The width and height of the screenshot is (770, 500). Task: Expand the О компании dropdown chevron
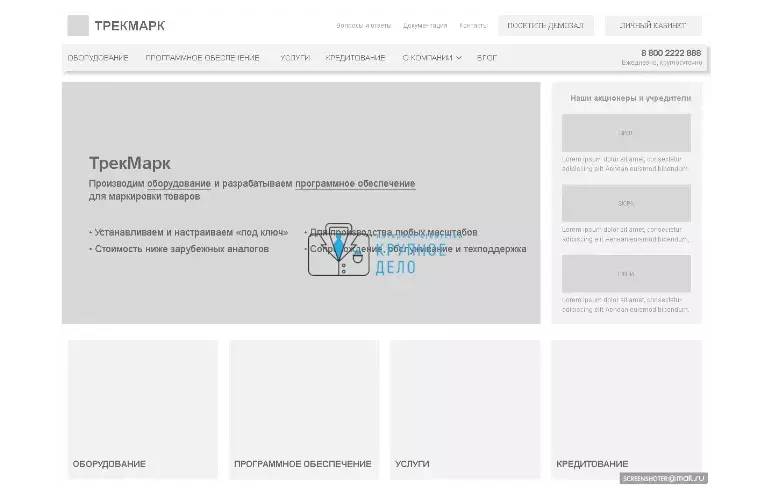(x=459, y=58)
